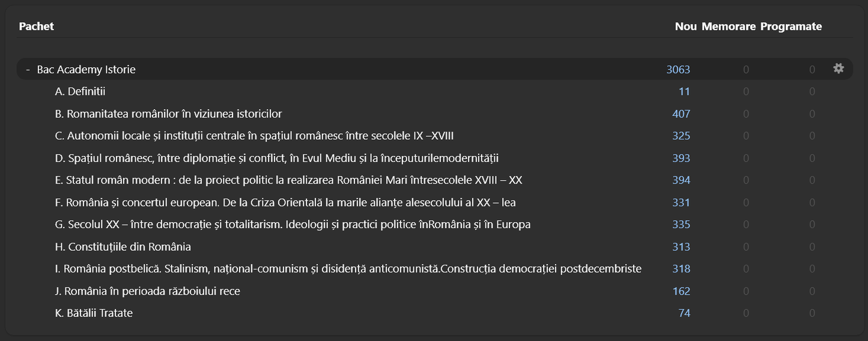868x341 pixels.
Task: Click the Programate column header
Action: [x=791, y=26]
